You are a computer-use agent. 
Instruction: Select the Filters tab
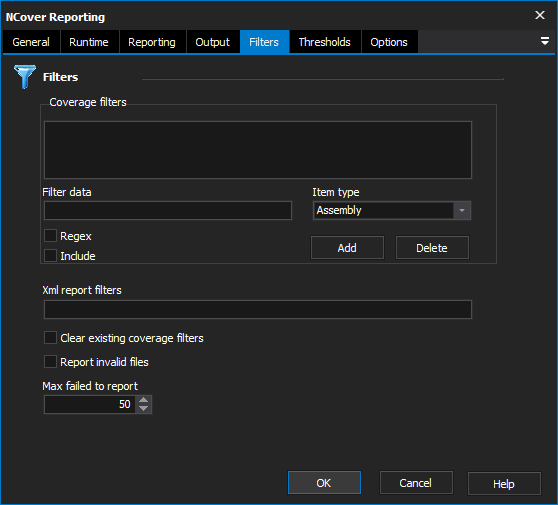[x=264, y=42]
